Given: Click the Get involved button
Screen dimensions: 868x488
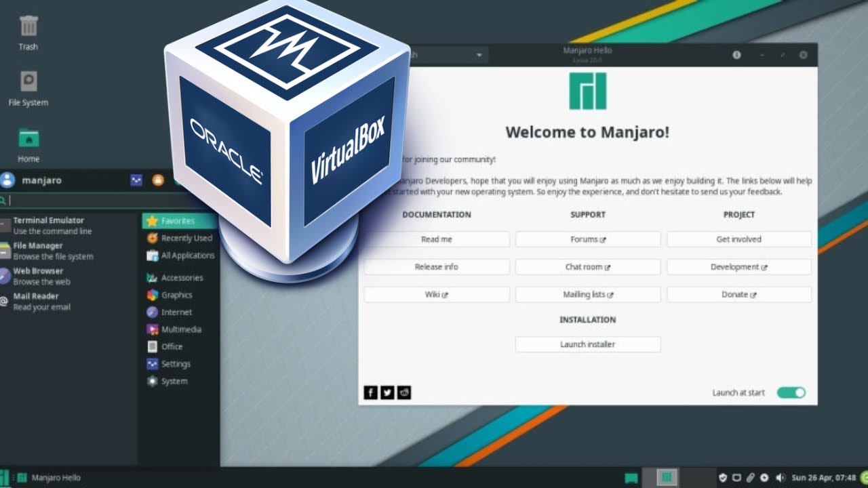Looking at the screenshot, I should click(739, 239).
